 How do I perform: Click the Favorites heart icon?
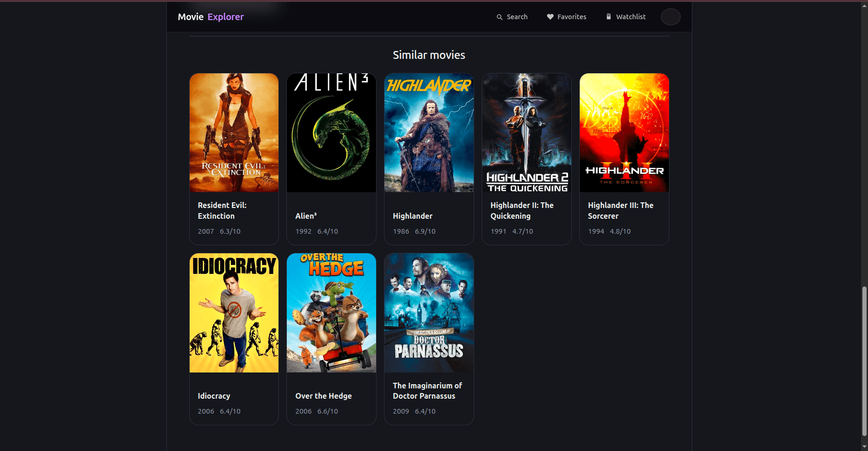coord(550,17)
